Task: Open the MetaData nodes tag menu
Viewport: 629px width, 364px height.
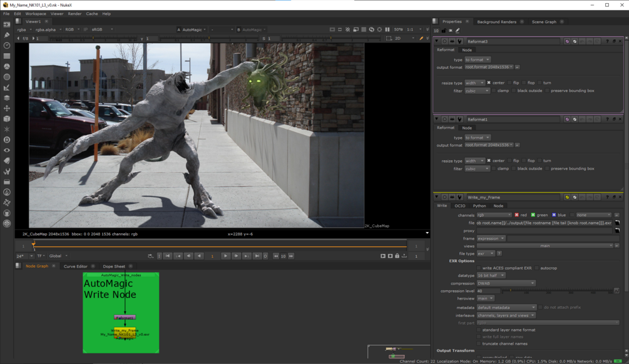Action: (x=7, y=161)
